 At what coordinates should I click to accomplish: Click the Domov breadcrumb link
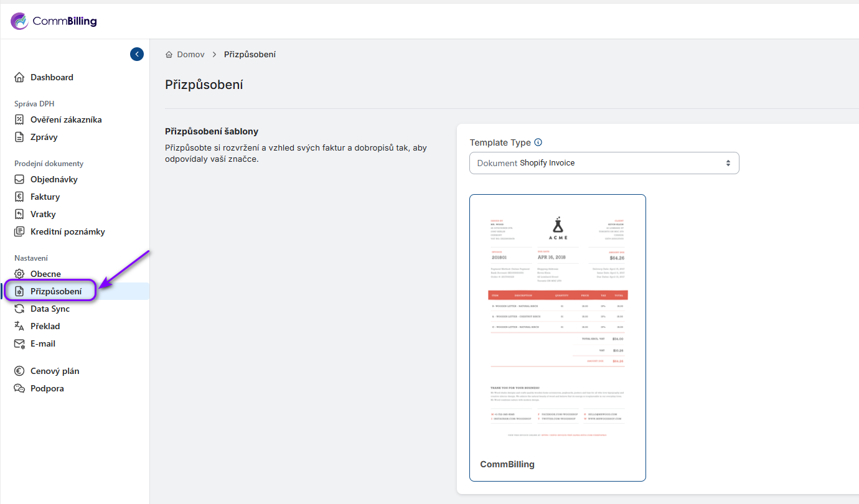[190, 54]
